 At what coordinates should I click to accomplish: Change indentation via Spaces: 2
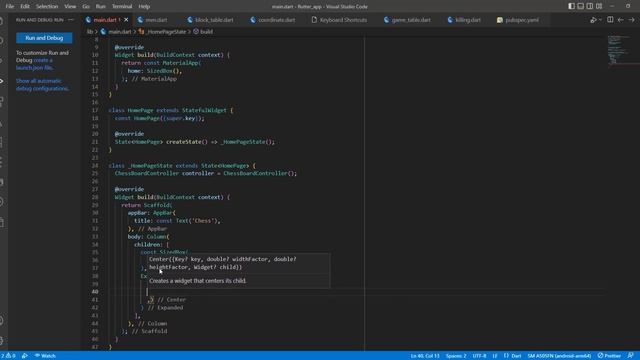pos(456,356)
